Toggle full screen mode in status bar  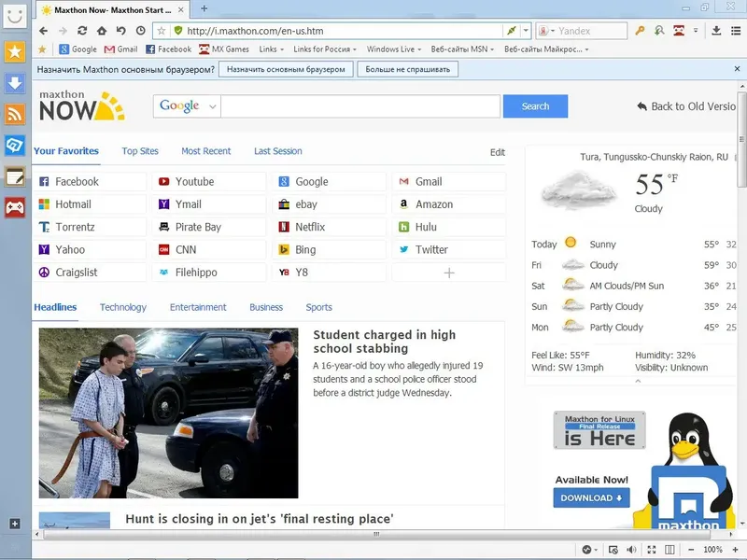651,550
